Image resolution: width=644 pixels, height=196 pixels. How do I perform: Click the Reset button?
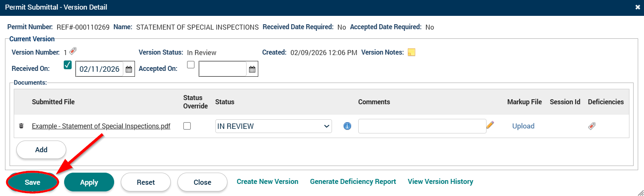pyautogui.click(x=146, y=182)
